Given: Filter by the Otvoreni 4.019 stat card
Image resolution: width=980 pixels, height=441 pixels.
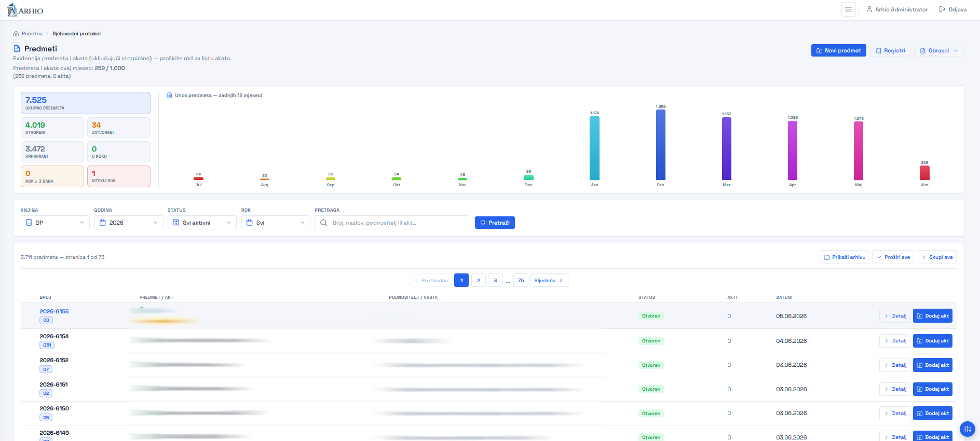Looking at the screenshot, I should coord(52,128).
